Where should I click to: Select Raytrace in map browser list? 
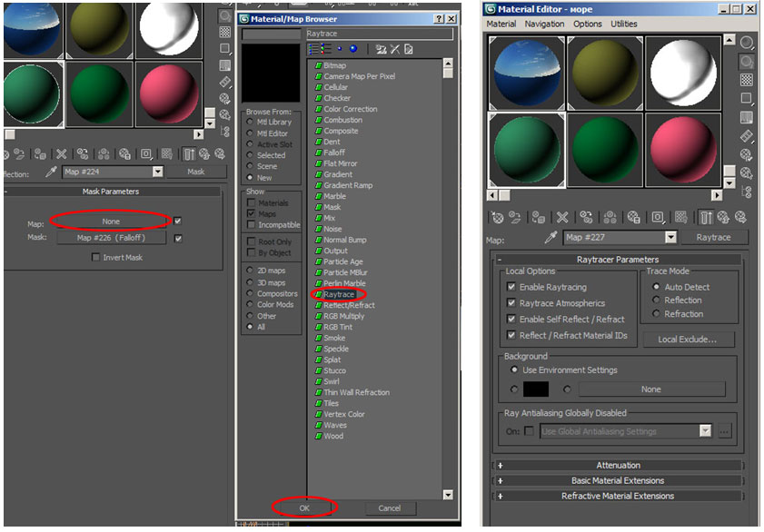tap(339, 294)
